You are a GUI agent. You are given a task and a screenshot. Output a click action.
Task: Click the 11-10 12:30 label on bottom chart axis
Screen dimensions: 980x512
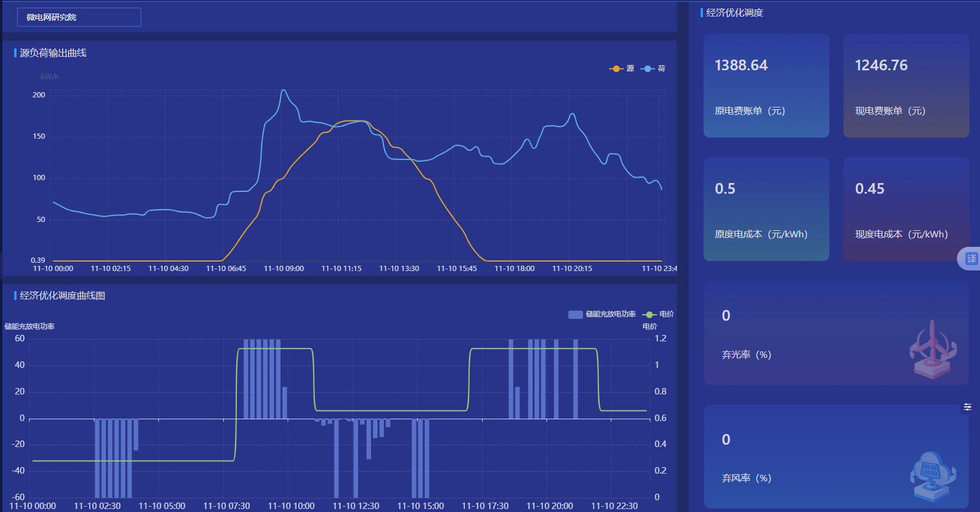tap(356, 506)
